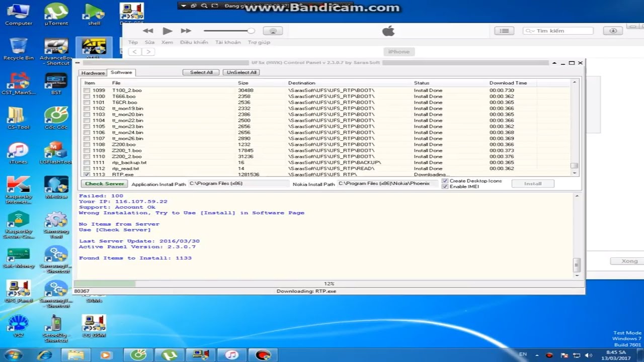Click the UnSelect All button

click(x=242, y=72)
